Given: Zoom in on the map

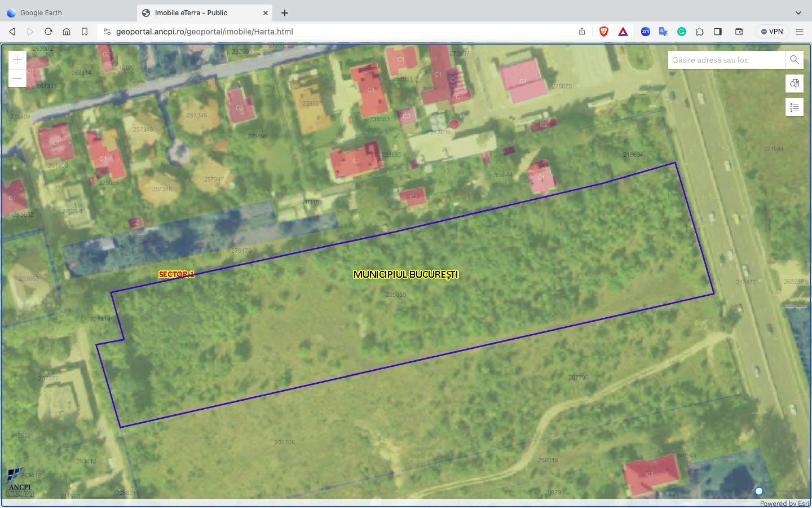Looking at the screenshot, I should pyautogui.click(x=17, y=60).
